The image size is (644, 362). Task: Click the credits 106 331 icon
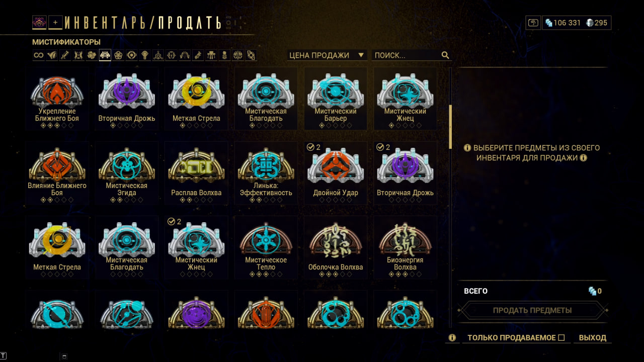pos(549,23)
